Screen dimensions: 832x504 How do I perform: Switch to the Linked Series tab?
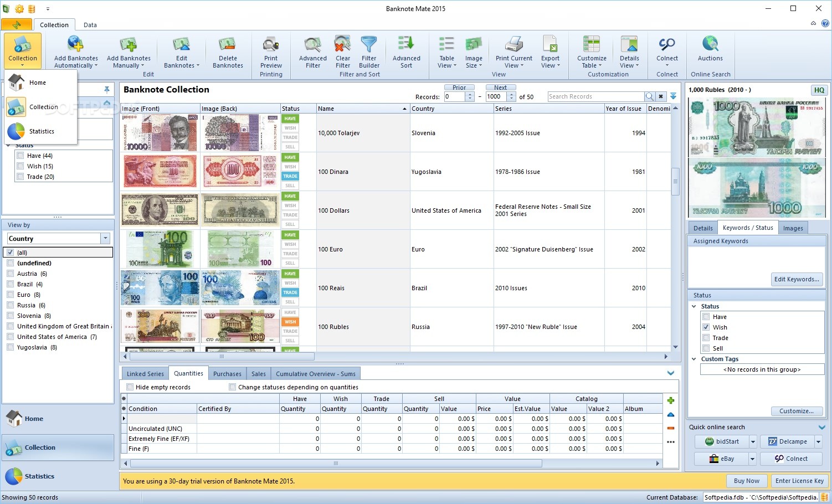click(x=145, y=374)
